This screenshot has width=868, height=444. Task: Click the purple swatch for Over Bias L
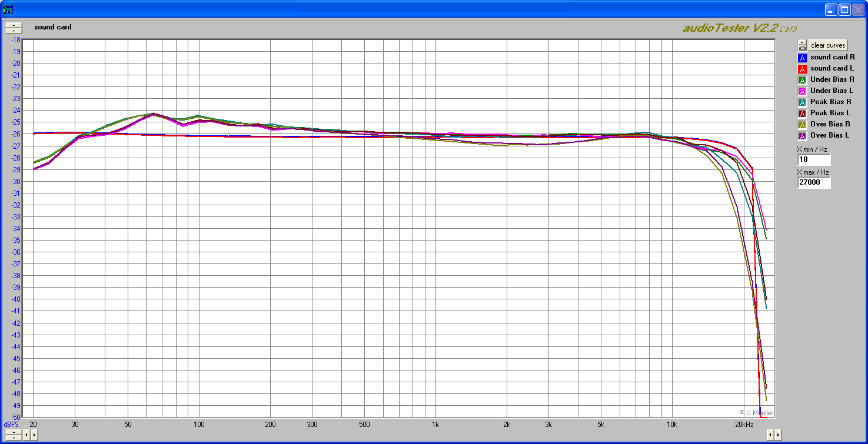(802, 136)
